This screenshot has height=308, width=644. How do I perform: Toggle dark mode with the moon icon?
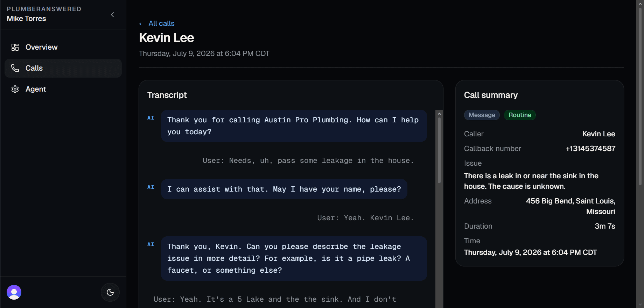click(110, 292)
